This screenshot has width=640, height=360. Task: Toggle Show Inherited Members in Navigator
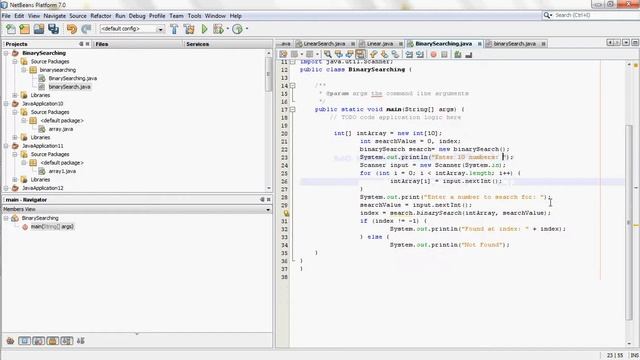pos(10,340)
